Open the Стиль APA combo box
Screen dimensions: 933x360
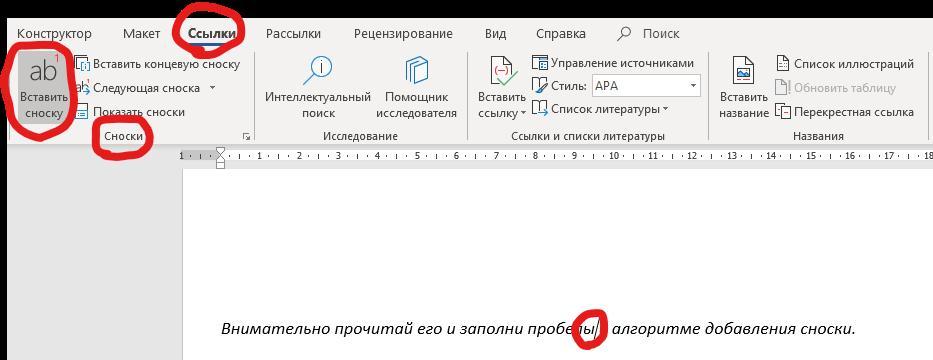(646, 86)
